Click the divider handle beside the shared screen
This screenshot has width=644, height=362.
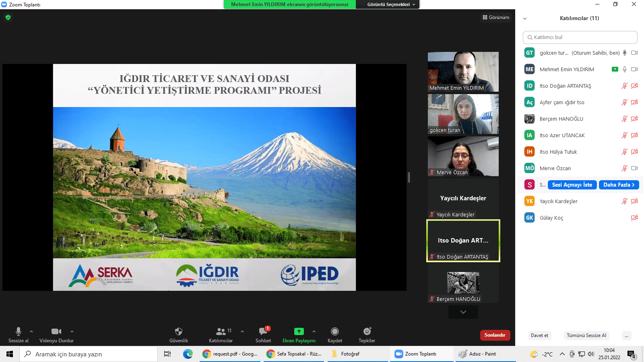[x=409, y=177]
